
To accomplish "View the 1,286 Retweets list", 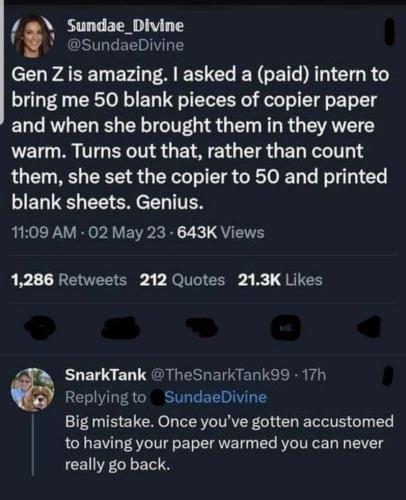I will (69, 280).
